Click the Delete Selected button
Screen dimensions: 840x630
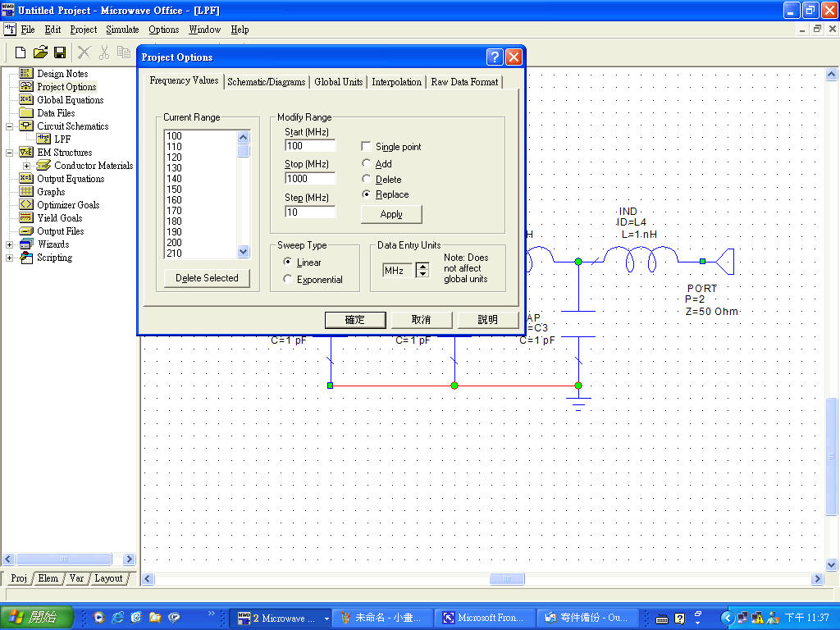click(207, 278)
